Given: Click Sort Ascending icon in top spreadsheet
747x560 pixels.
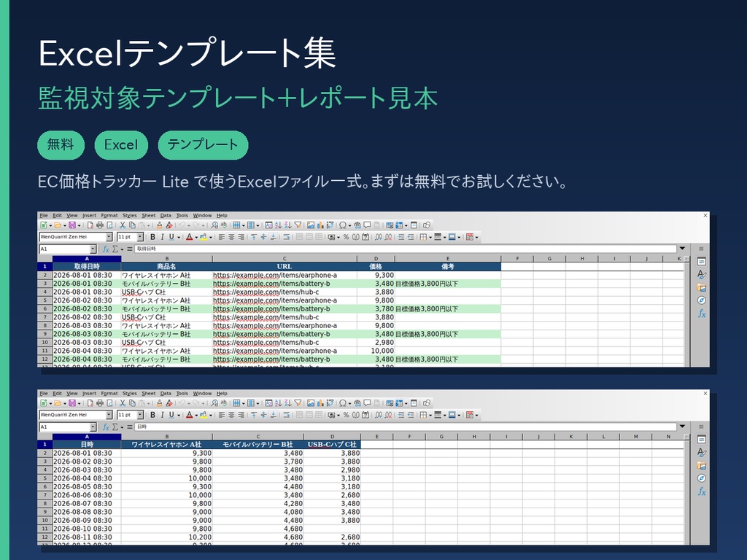Looking at the screenshot, I should (x=278, y=225).
